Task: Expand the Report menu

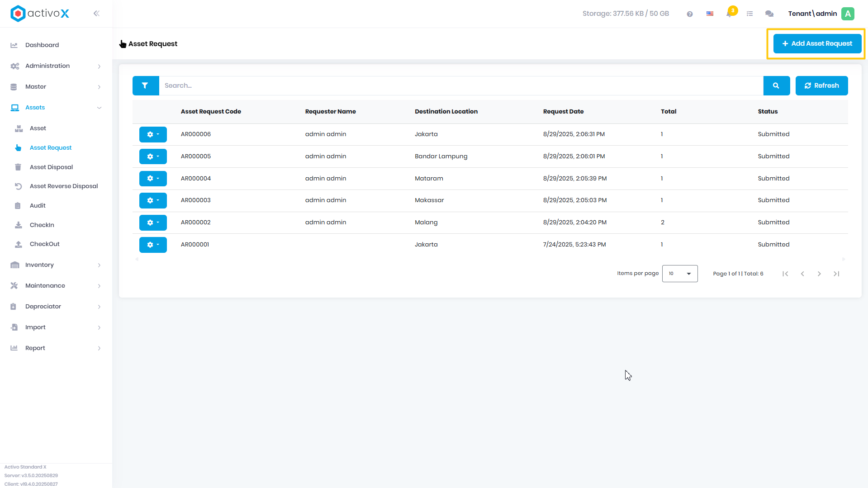Action: [56, 348]
